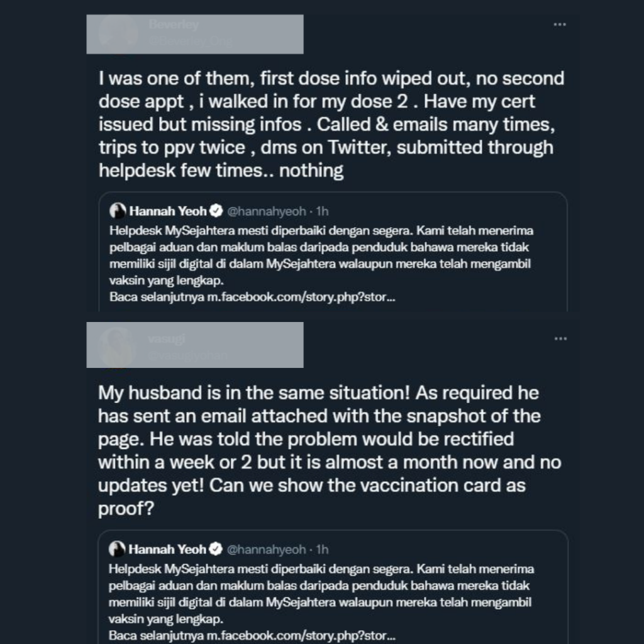This screenshot has width=644, height=644.
Task: Open the quoted Helpdesk MySejahtera tweet under the 'My husband' tweet
Action: (x=321, y=593)
